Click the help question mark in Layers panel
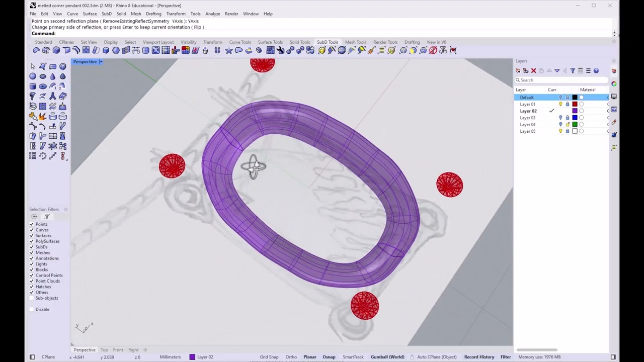This screenshot has width=644, height=362. tap(596, 70)
